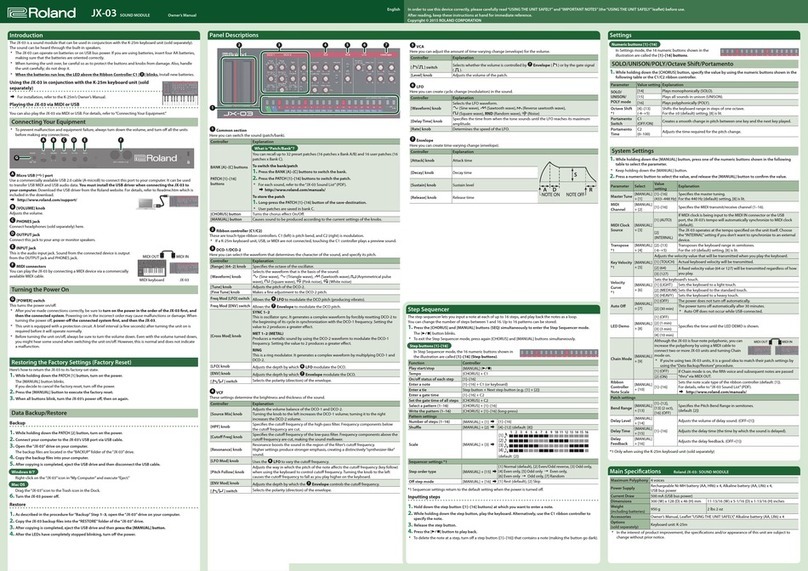Click the 'Owner's Manual' text in the header
This screenshot has width=808, height=571.
[x=182, y=15]
